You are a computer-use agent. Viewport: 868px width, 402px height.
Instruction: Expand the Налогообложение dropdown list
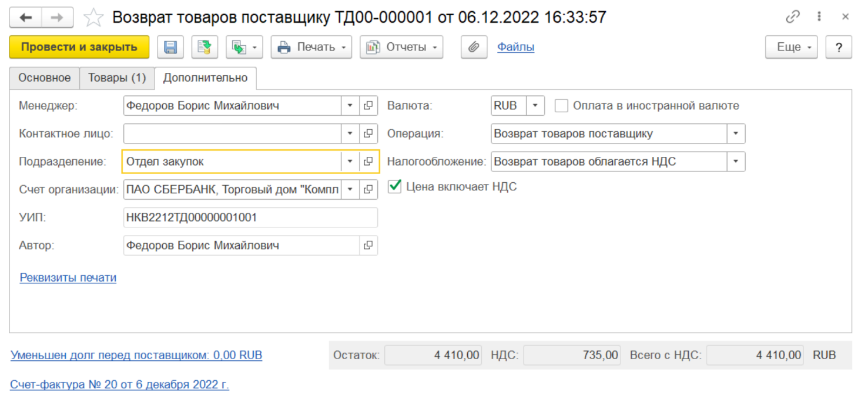[736, 162]
